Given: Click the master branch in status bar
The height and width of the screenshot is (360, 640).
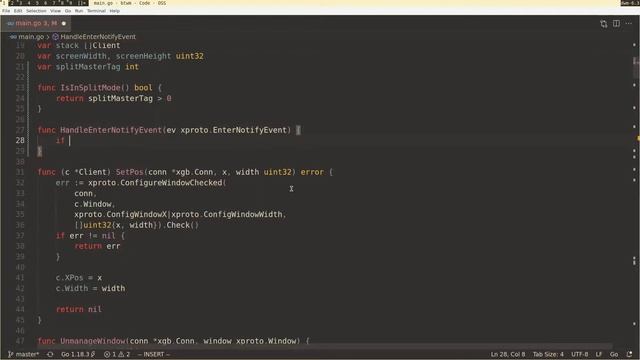Looking at the screenshot, I should tap(24, 354).
